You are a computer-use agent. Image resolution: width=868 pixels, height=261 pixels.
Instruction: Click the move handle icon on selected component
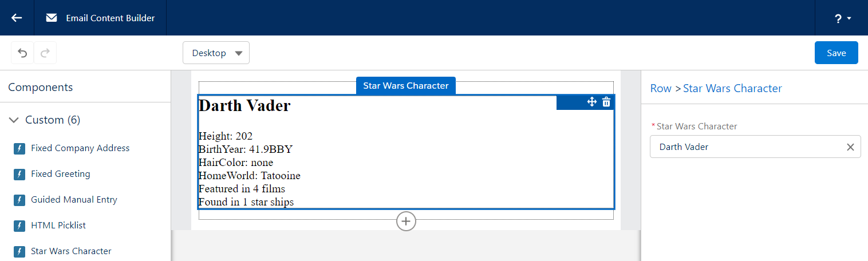coord(592,102)
